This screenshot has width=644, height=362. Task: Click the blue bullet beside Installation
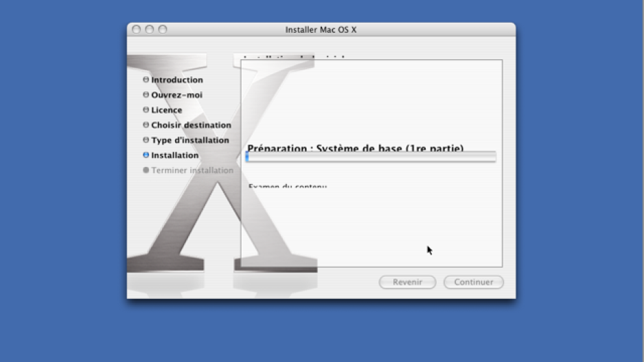tap(146, 155)
